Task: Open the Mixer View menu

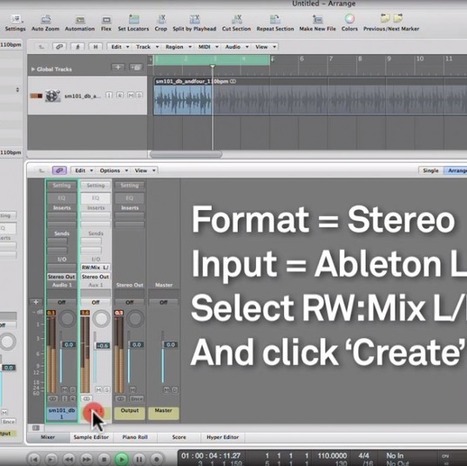Action: pos(144,171)
